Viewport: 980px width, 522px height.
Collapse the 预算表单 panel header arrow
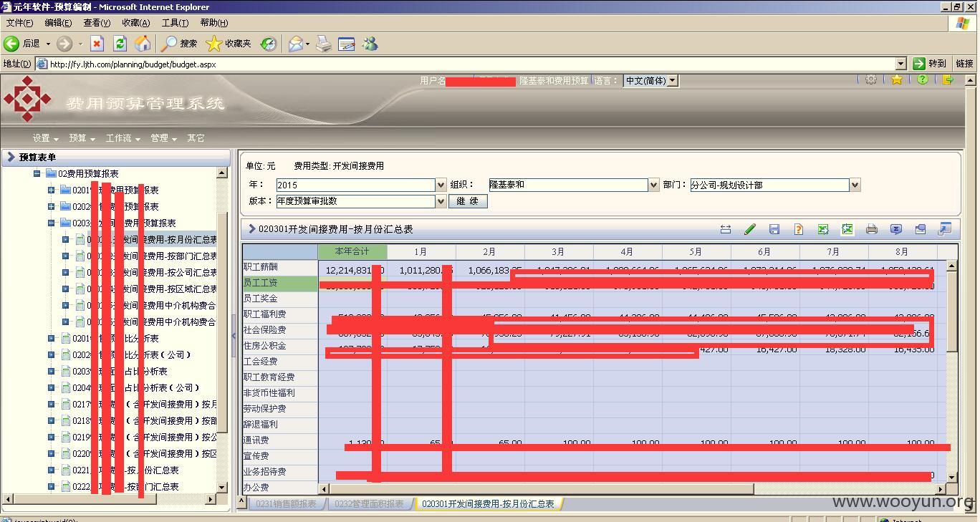10,157
